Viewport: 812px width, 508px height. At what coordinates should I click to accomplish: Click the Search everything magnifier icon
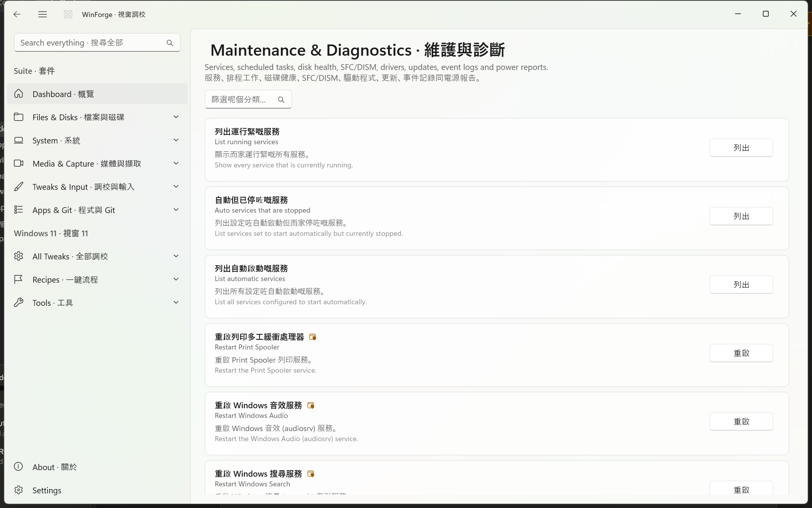coord(170,43)
